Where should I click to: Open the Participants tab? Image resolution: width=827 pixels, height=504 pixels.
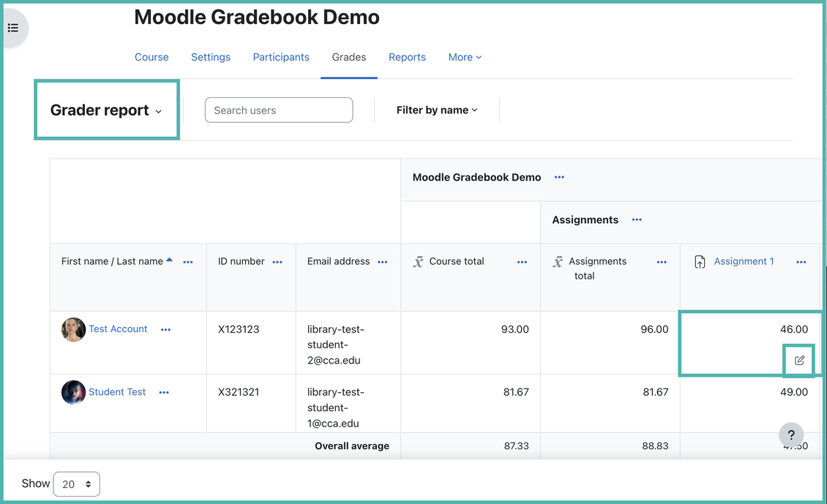tap(281, 57)
